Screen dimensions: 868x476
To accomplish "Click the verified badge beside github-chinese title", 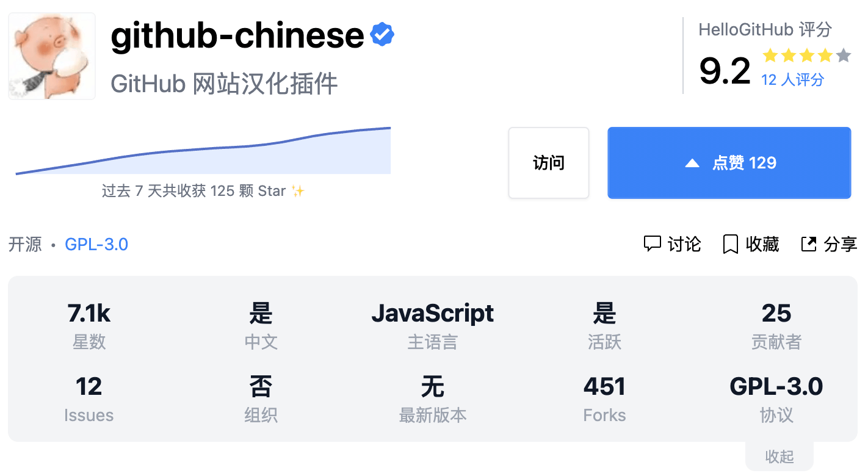I will [382, 34].
